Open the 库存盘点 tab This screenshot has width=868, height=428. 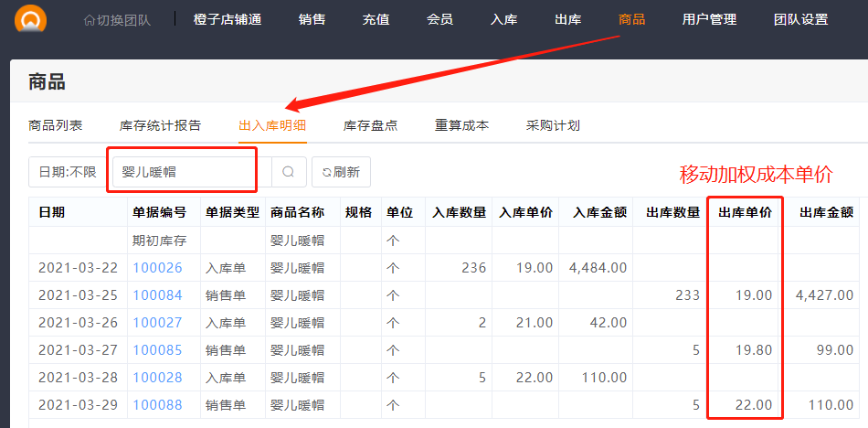tap(370, 125)
